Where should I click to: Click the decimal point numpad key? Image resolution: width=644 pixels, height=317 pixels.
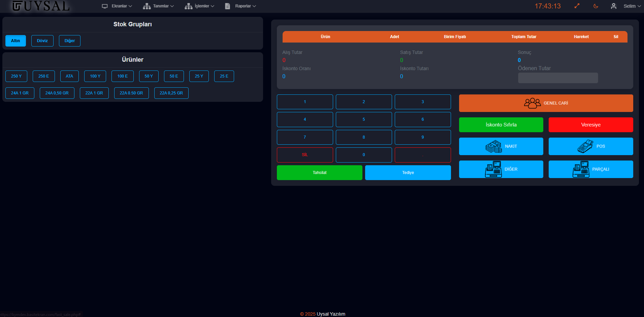pos(423,155)
